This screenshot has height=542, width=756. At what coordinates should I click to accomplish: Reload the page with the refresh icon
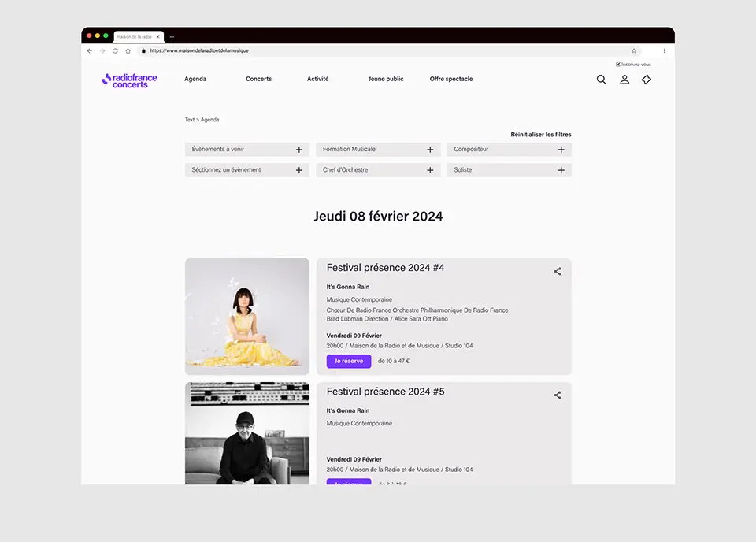tap(115, 50)
